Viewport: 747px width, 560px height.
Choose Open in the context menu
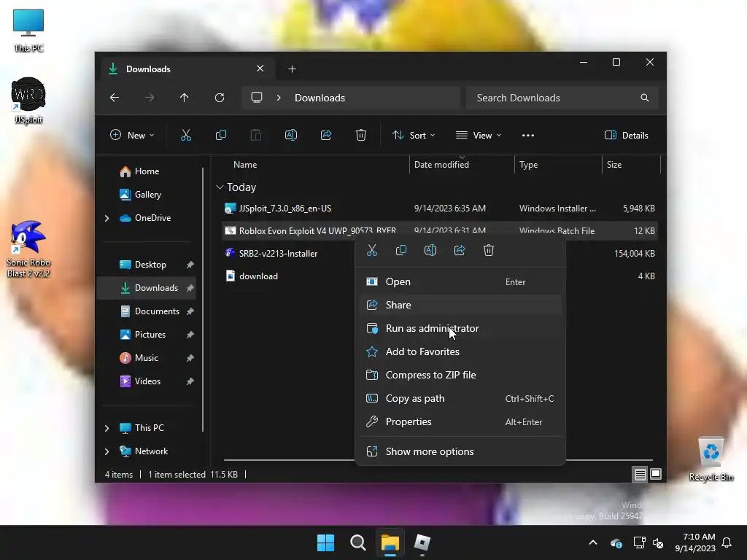[x=460, y=282]
